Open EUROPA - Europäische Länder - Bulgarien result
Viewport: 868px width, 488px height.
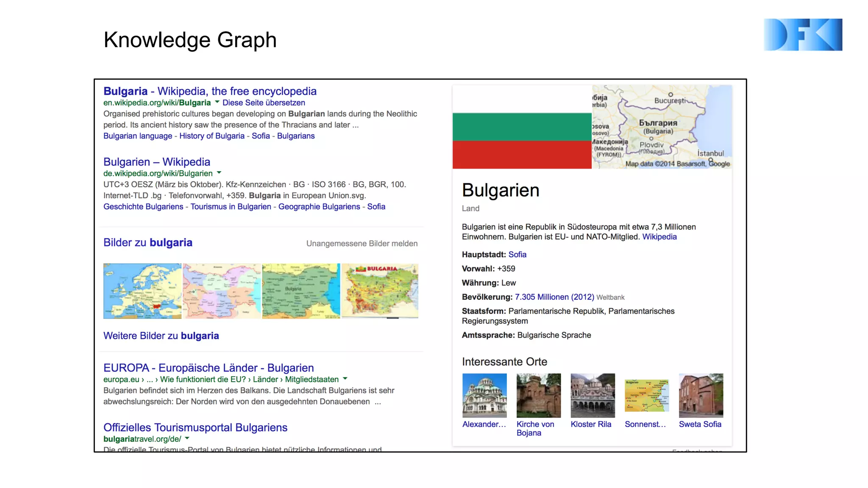209,368
